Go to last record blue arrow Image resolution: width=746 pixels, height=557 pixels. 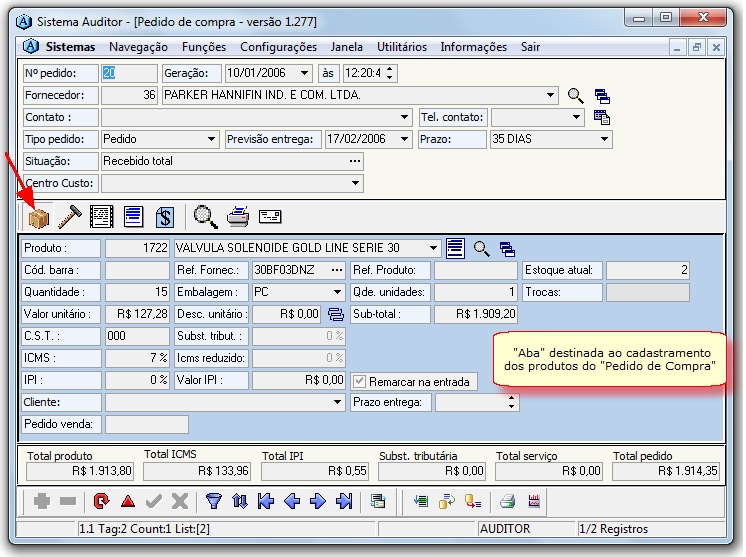tap(344, 501)
